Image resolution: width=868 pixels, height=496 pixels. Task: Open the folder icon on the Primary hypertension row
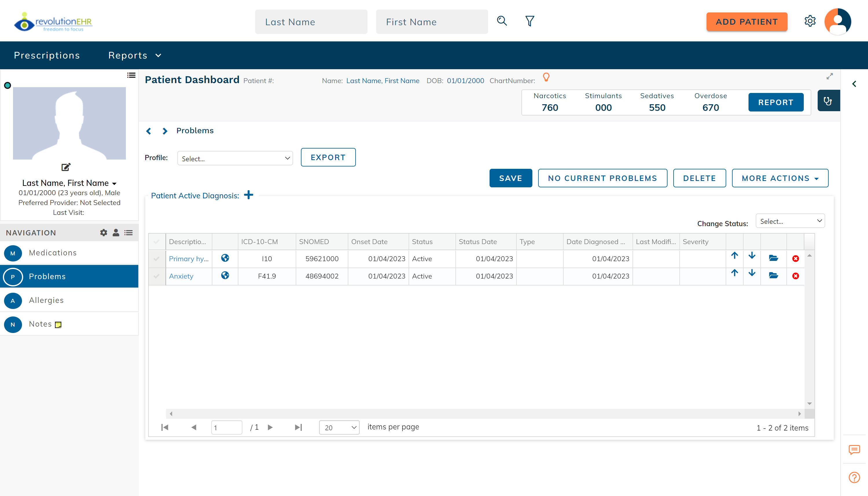773,258
